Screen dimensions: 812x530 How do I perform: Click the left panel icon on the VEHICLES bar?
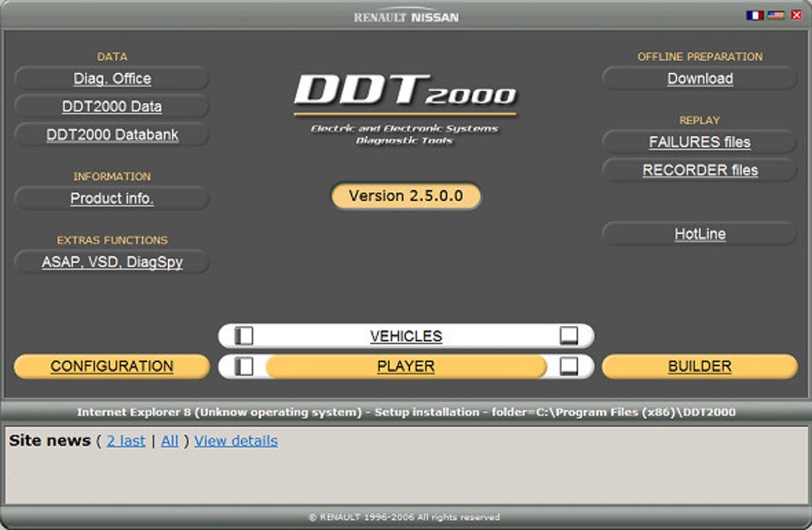click(244, 336)
